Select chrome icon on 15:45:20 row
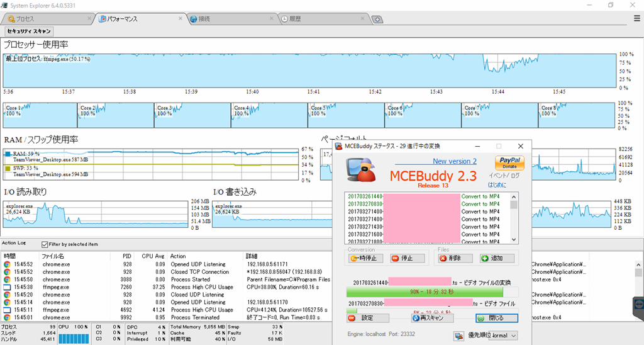Viewport: 644px width, 345px height. click(x=7, y=295)
